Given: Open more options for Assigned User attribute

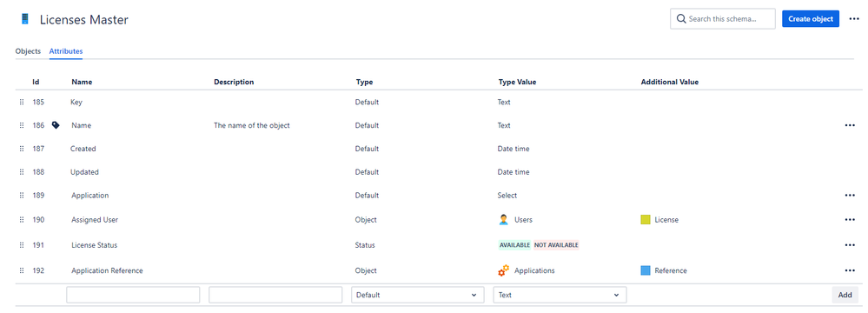Looking at the screenshot, I should click(851, 219).
